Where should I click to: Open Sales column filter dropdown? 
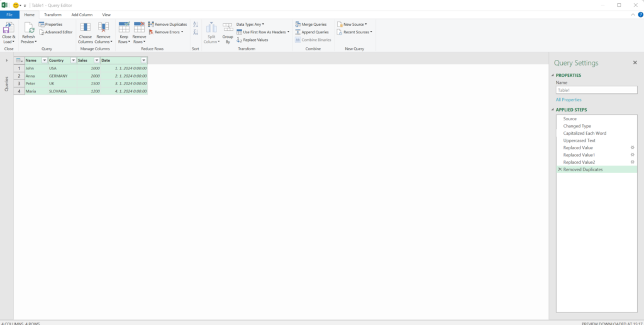coord(97,60)
